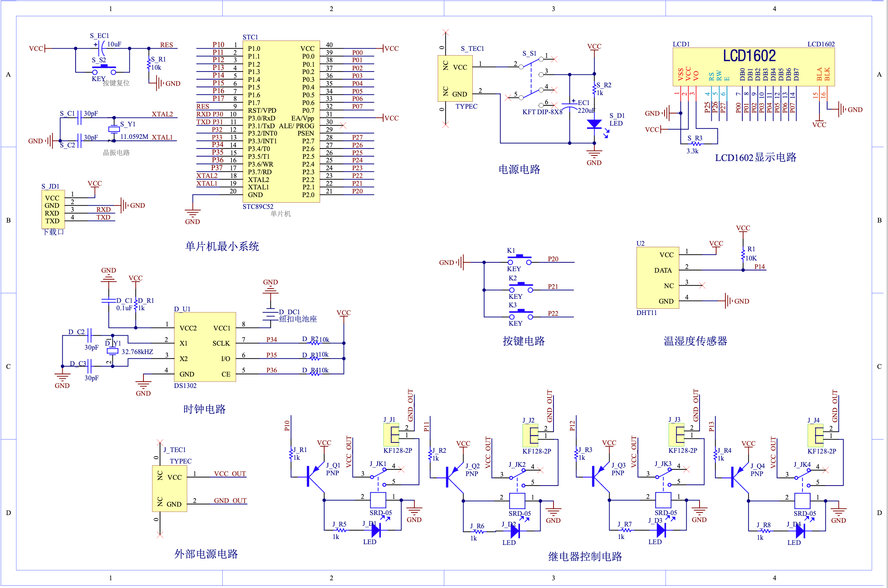This screenshot has height=588, width=888.
Task: Select the S_D1 LED diode symbol
Action: (x=594, y=124)
